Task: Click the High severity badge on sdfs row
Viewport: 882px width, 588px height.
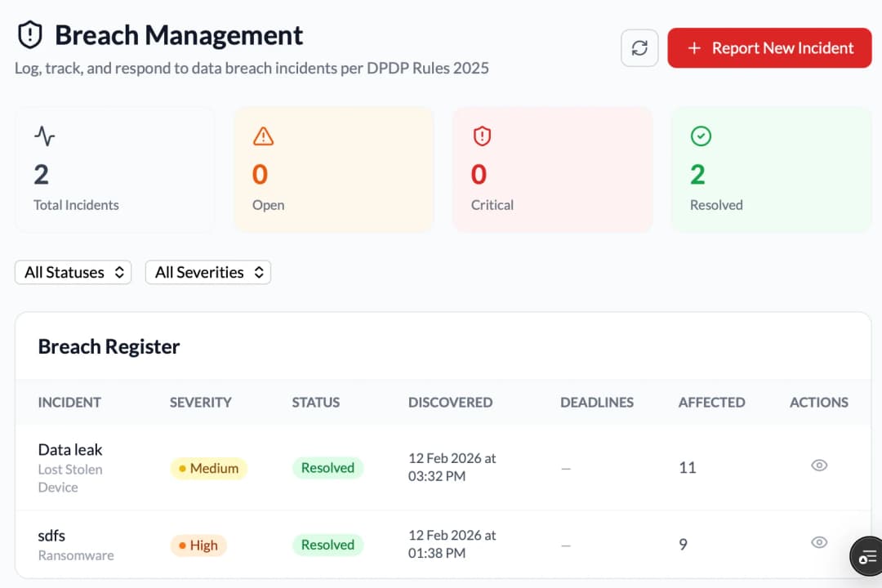Action: (x=198, y=546)
